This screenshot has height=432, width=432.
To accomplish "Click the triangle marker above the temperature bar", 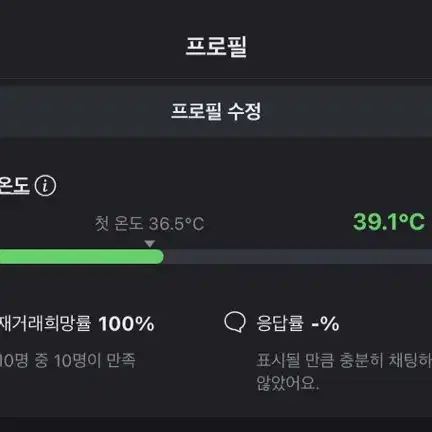I will pos(150,244).
